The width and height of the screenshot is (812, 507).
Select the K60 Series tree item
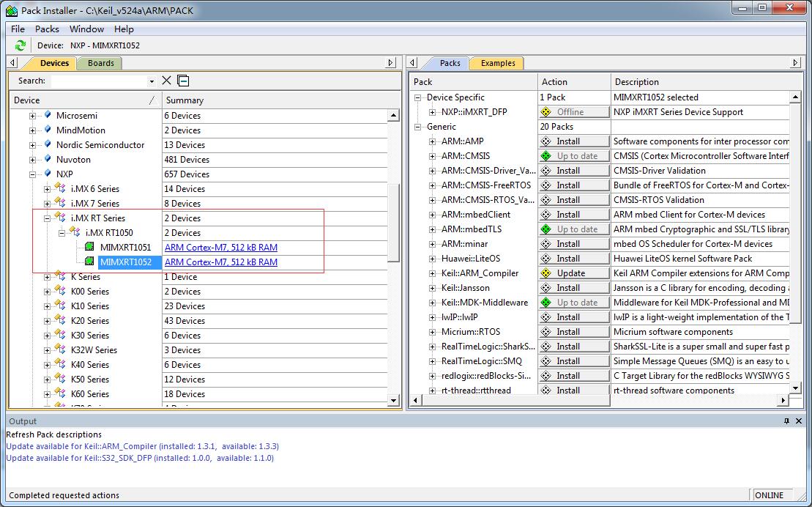tap(90, 394)
